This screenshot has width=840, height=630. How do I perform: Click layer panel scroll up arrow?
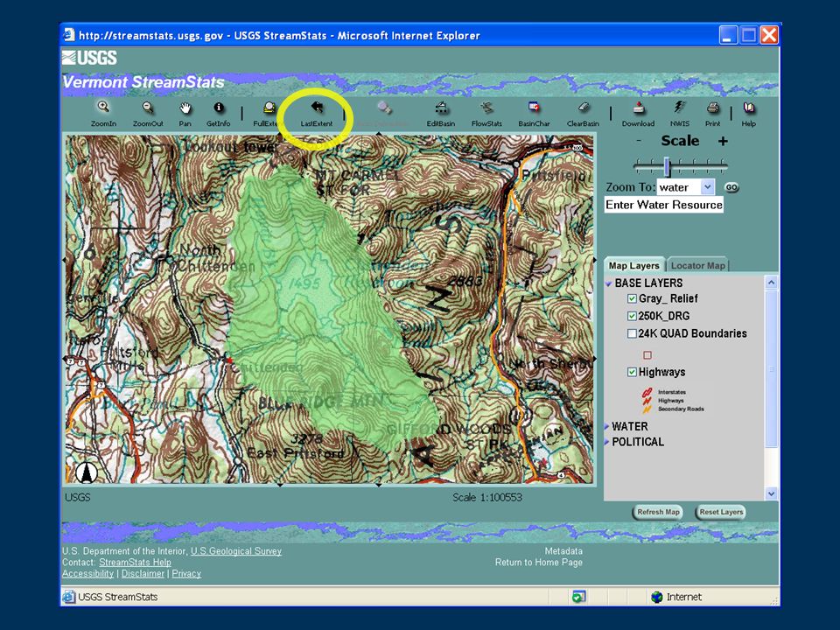click(772, 282)
